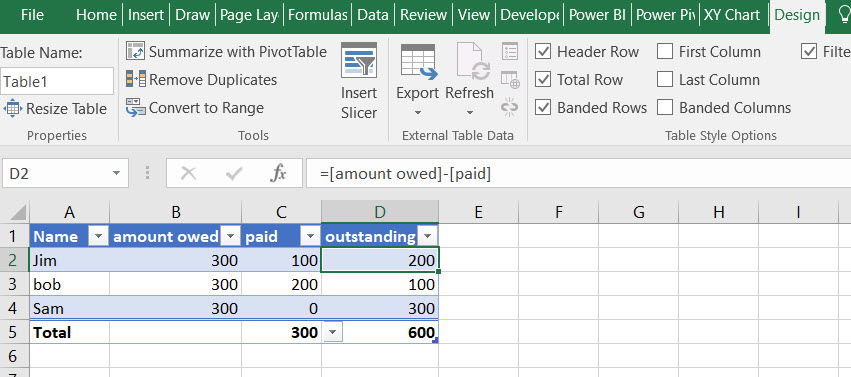Select row header 3
The image size is (851, 377).
click(15, 284)
